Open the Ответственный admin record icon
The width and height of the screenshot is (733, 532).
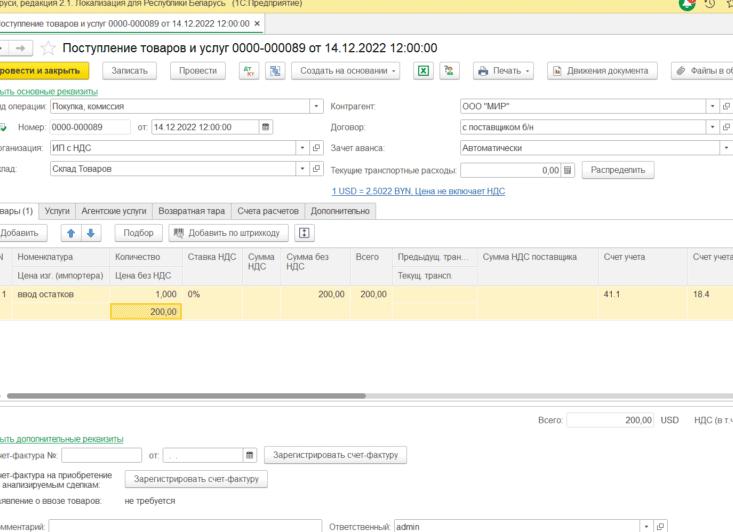(660, 526)
